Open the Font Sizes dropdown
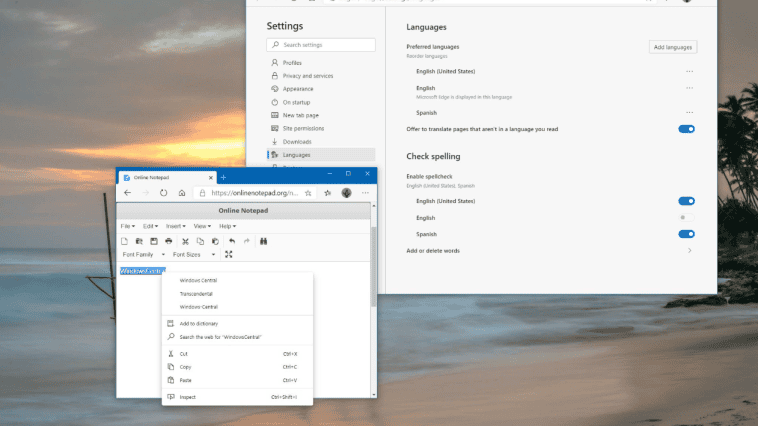The image size is (758, 426). click(194, 254)
